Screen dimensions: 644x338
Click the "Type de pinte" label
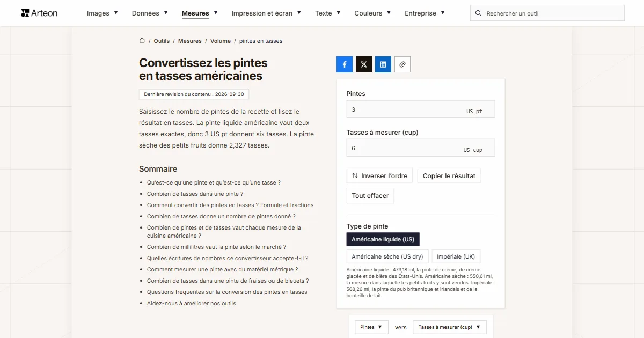coord(367,226)
